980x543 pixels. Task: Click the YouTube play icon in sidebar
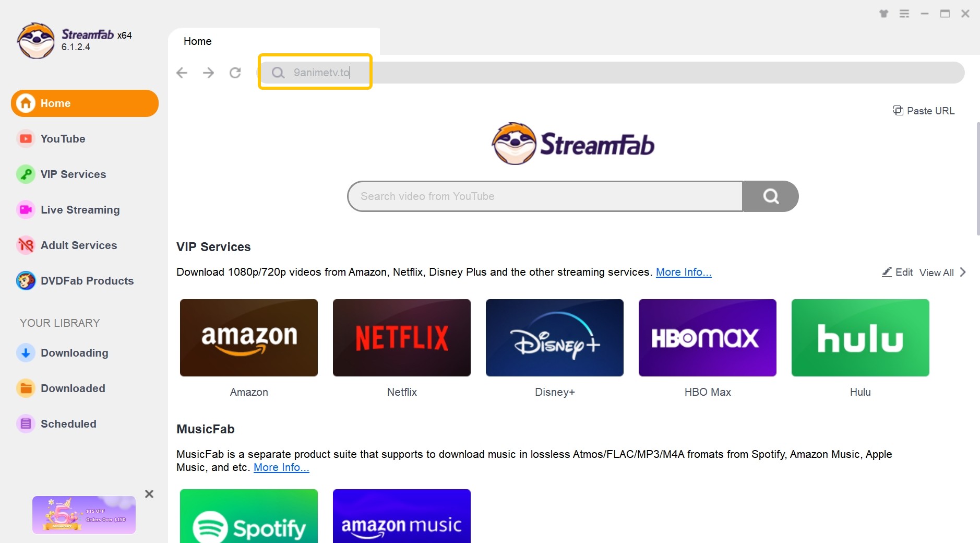click(x=26, y=139)
